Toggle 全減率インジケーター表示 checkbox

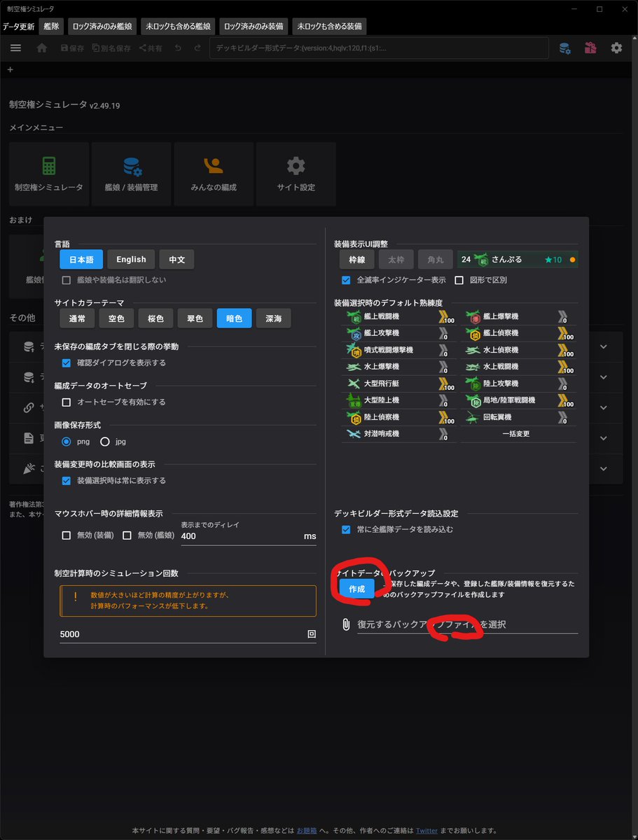click(x=346, y=280)
